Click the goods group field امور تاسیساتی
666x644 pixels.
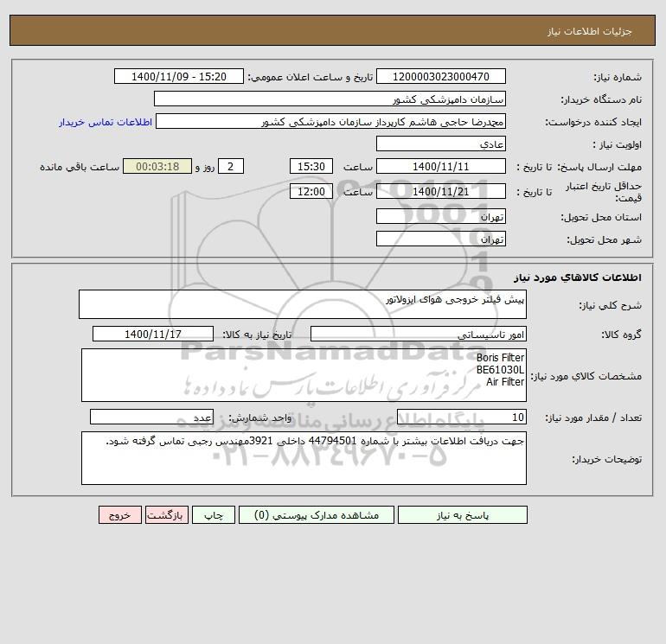(419, 334)
